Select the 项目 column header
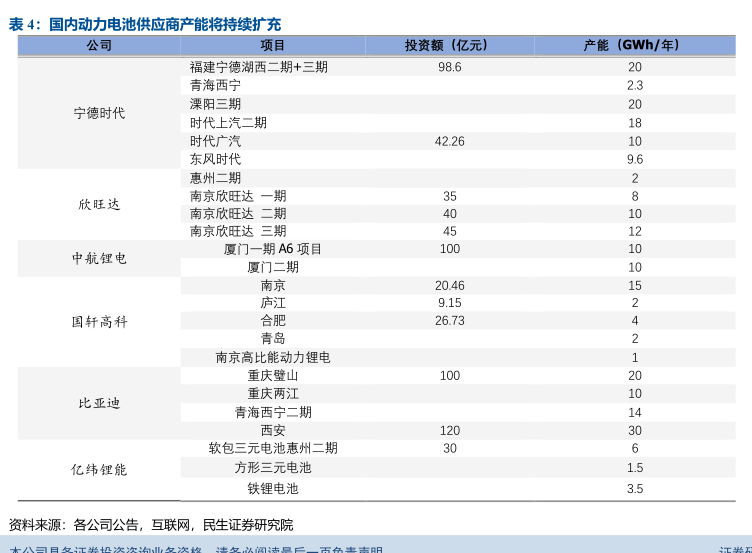Image resolution: width=752 pixels, height=553 pixels. tap(272, 46)
